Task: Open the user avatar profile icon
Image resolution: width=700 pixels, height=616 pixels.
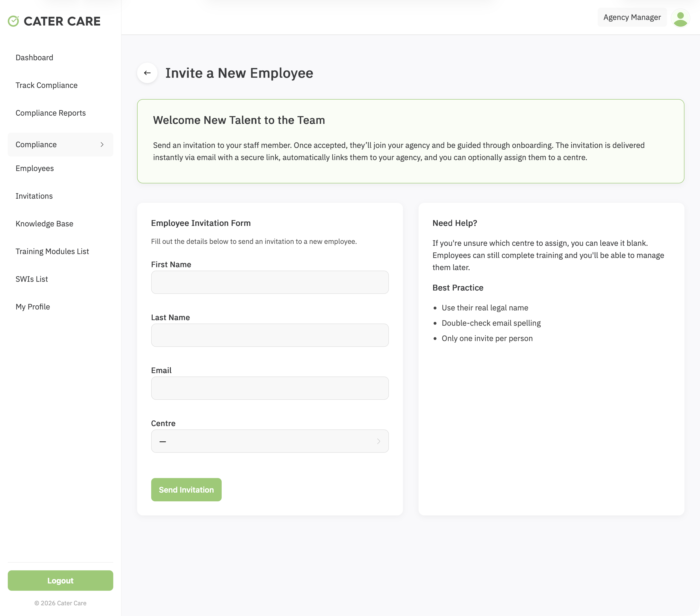Action: pyautogui.click(x=680, y=18)
